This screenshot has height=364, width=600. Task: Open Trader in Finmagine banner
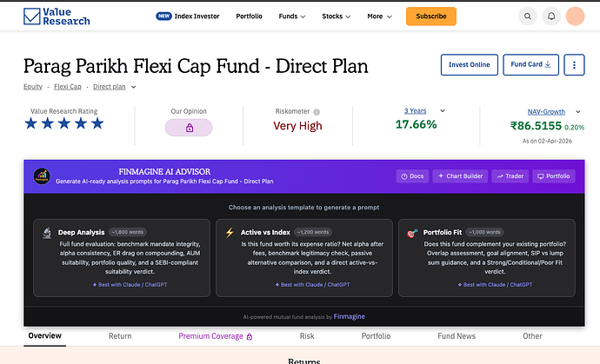pyautogui.click(x=510, y=176)
